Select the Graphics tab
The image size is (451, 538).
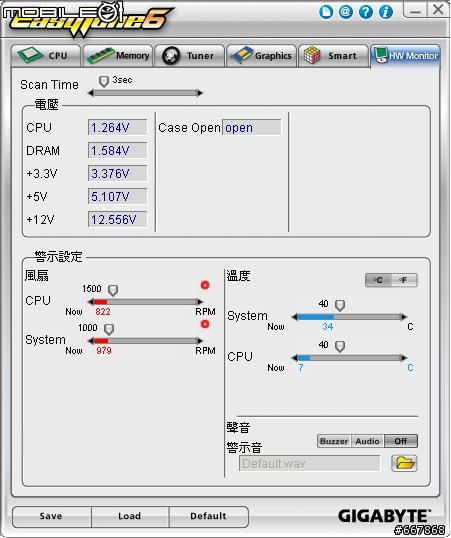tap(262, 55)
